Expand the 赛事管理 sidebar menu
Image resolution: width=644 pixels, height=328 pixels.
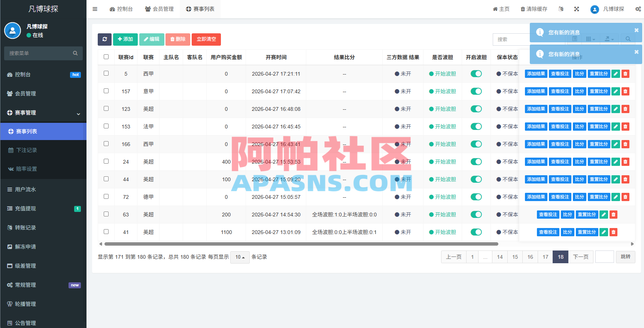(x=43, y=113)
